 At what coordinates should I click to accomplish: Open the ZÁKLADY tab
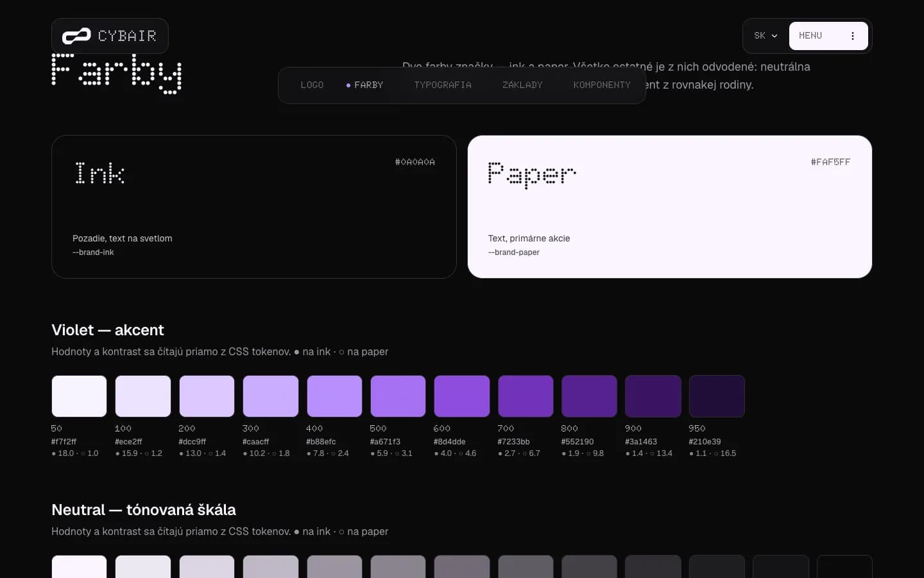point(522,85)
